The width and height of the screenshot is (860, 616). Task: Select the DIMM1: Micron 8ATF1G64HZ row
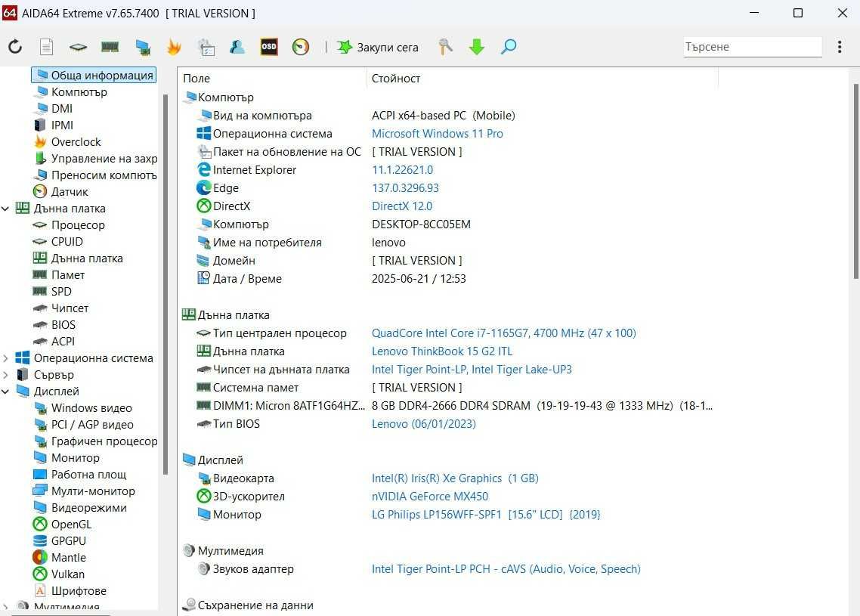tap(455, 406)
